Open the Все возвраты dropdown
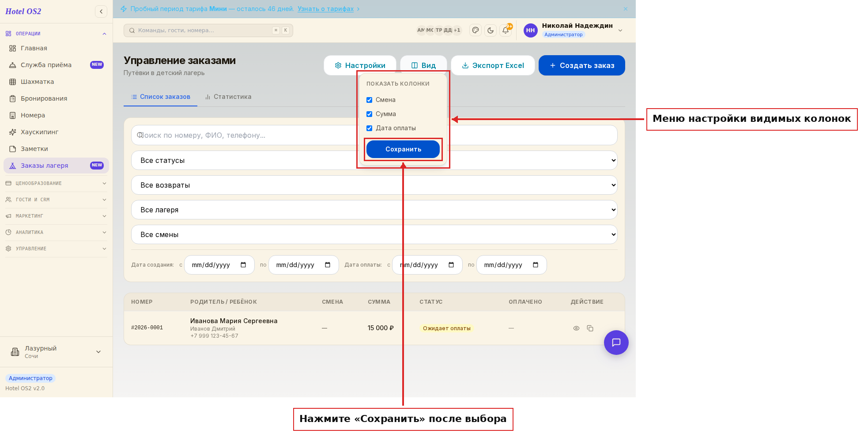Viewport: 868px width, 441px height. click(374, 185)
